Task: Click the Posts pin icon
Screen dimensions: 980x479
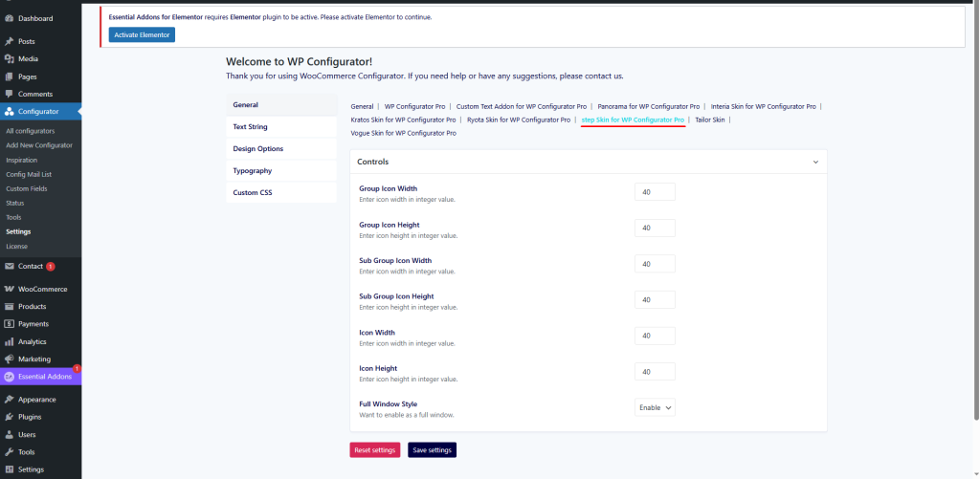Action: click(x=10, y=42)
